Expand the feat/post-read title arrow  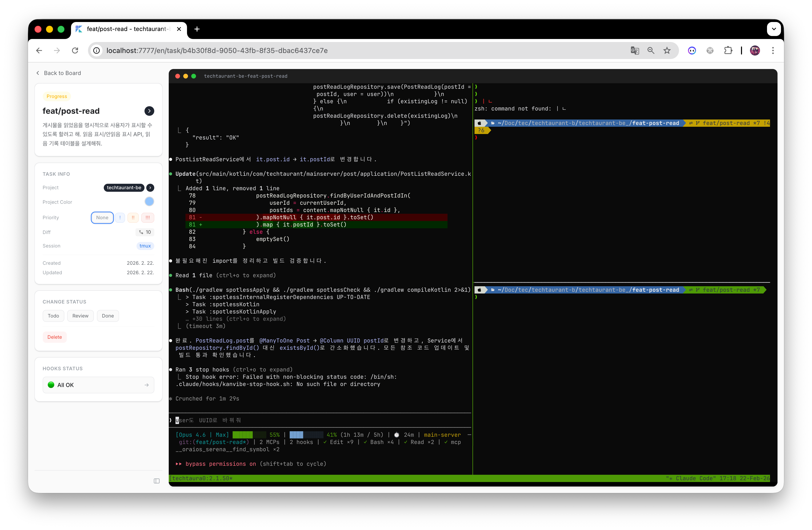tap(149, 111)
